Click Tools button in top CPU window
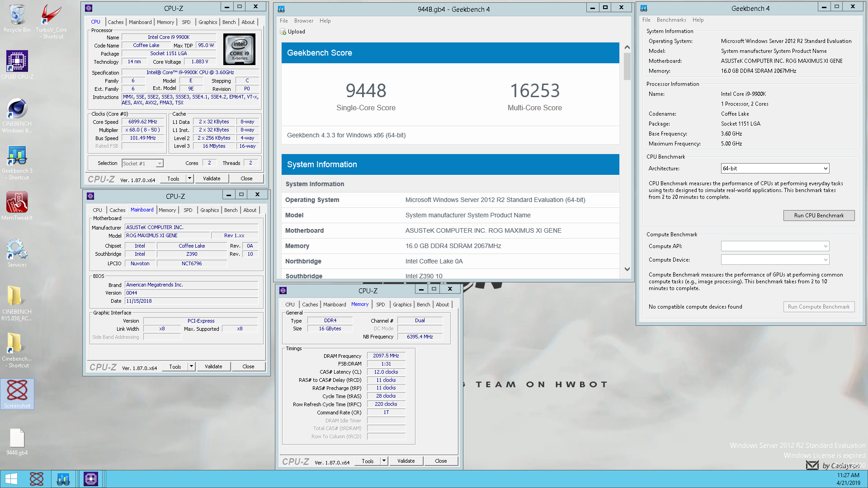Screen dimensions: 868x488 (x=173, y=178)
